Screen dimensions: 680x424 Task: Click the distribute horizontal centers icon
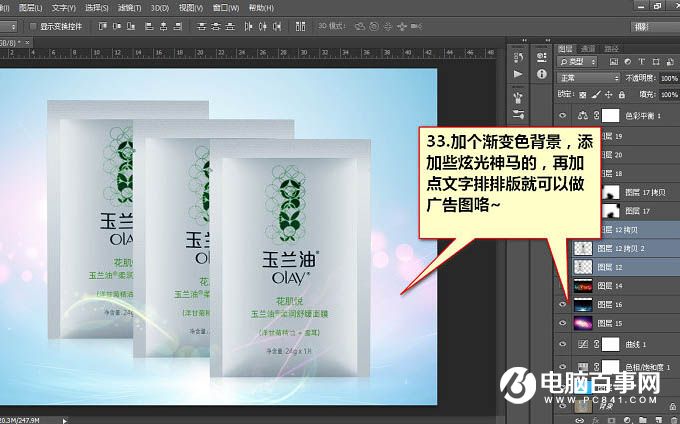[x=263, y=26]
